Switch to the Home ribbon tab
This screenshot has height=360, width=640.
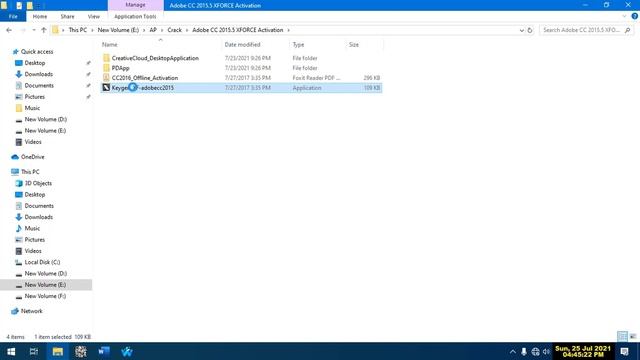pyautogui.click(x=40, y=16)
